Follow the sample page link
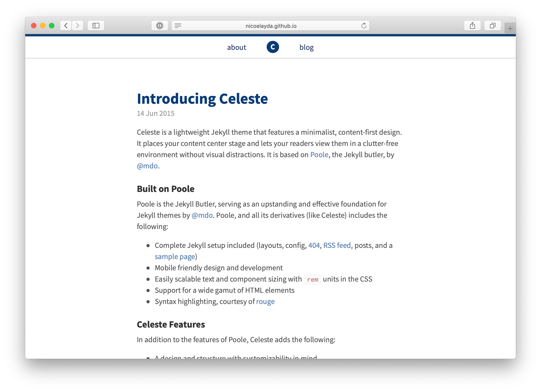The height and width of the screenshot is (392, 541). click(x=175, y=257)
